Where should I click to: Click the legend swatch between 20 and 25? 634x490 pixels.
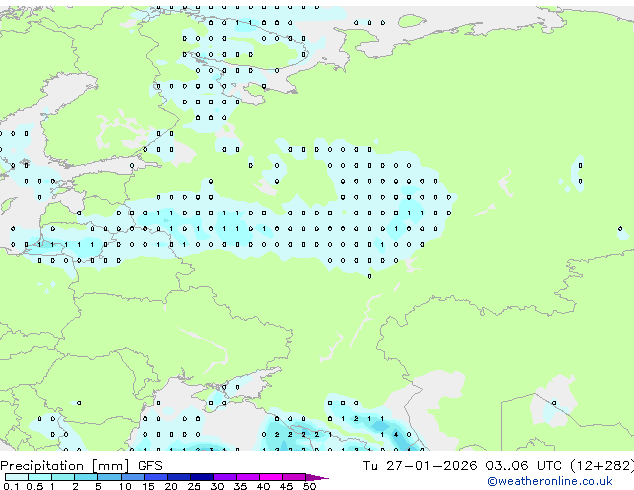click(x=178, y=477)
